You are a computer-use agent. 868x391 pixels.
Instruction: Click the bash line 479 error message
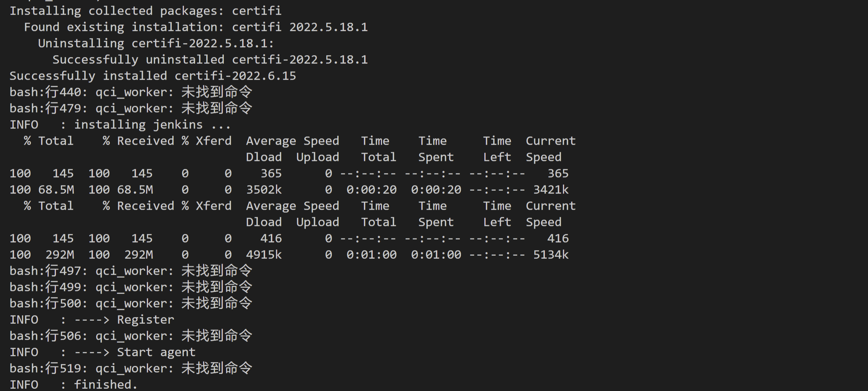131,108
